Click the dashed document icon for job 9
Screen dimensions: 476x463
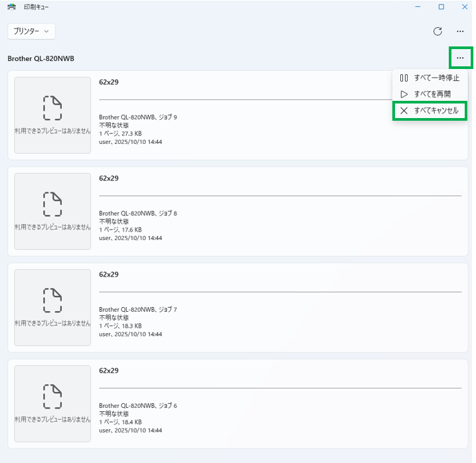pos(52,108)
